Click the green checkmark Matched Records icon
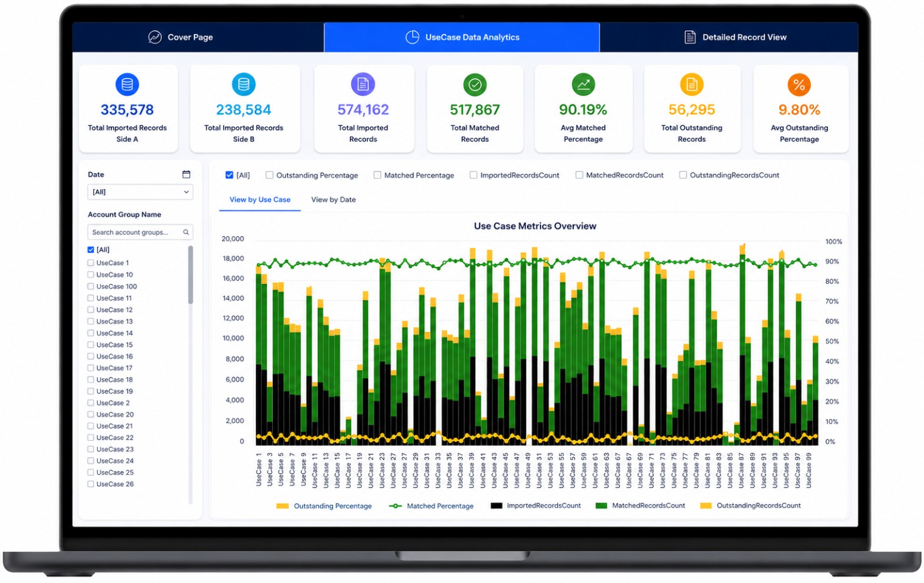The height and width of the screenshot is (583, 924). pos(475,85)
